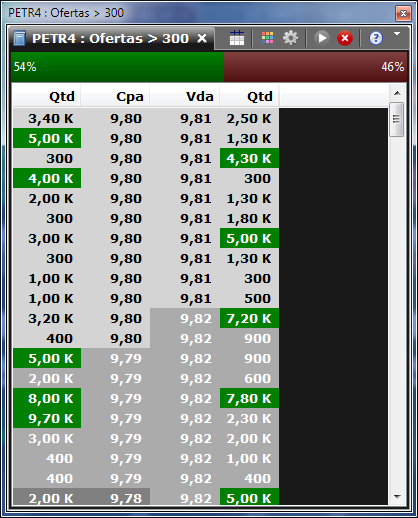This screenshot has width=418, height=518.
Task: Click the green 54% buy bar
Action: (x=117, y=67)
